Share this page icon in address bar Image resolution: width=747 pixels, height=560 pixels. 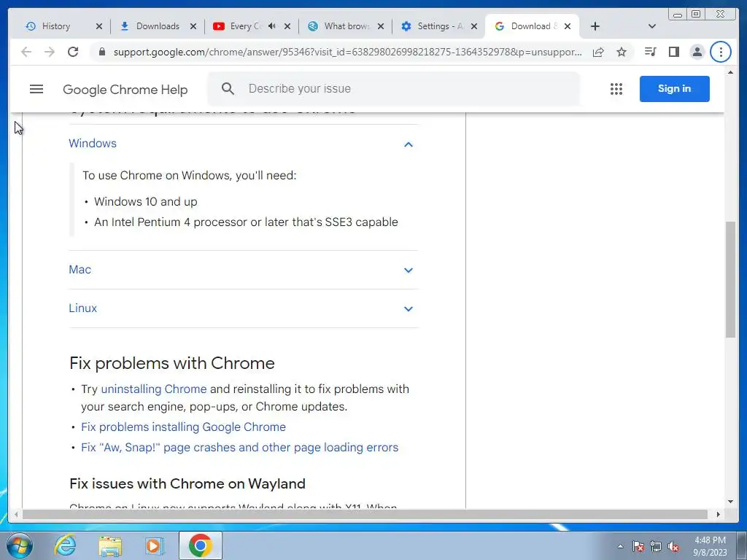pos(598,52)
